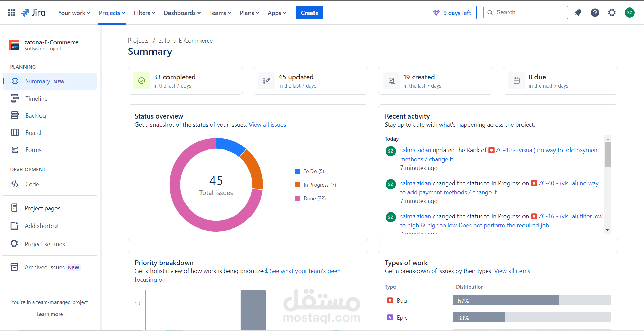644x331 pixels.
Task: Click the In Progress orange legend swatch
Action: [297, 185]
